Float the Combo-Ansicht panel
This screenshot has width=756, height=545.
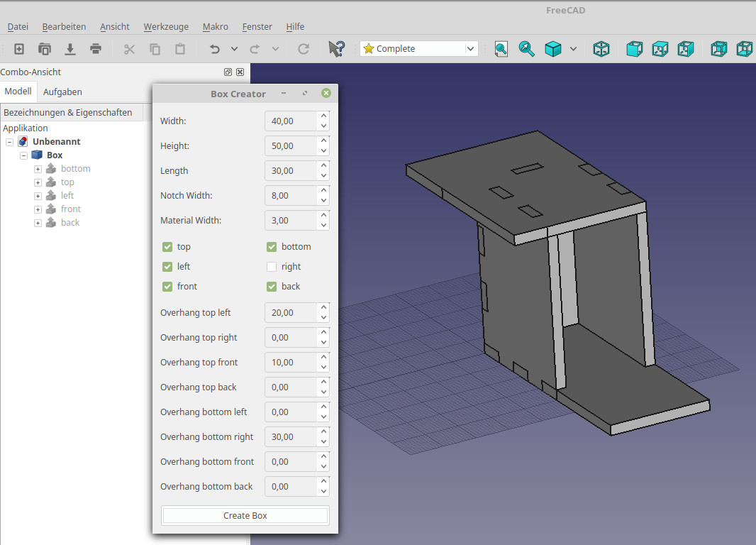tap(228, 72)
